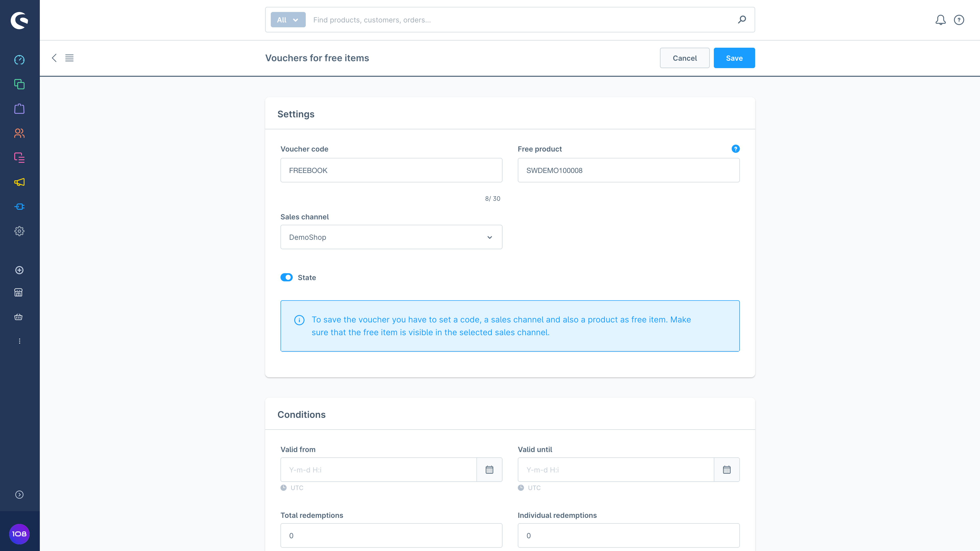Viewport: 980px width, 551px height.
Task: Expand the sidebar with arrow icon
Action: tap(19, 495)
